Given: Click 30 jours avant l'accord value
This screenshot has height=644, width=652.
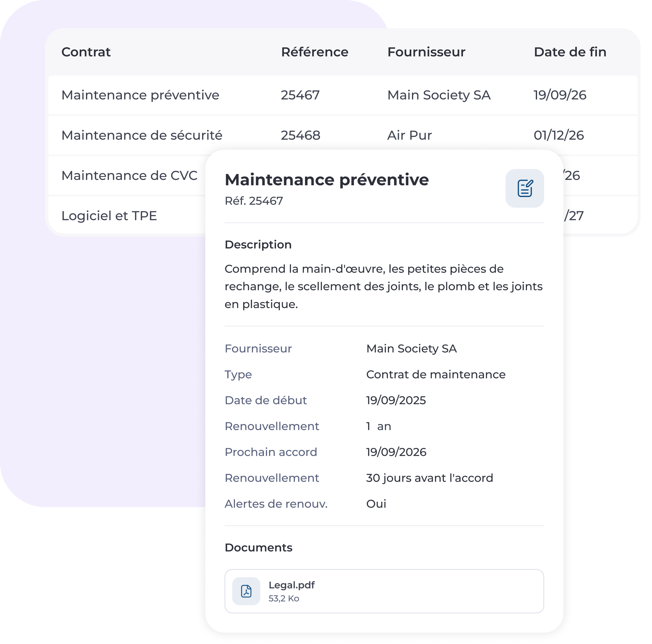Looking at the screenshot, I should coord(429,478).
